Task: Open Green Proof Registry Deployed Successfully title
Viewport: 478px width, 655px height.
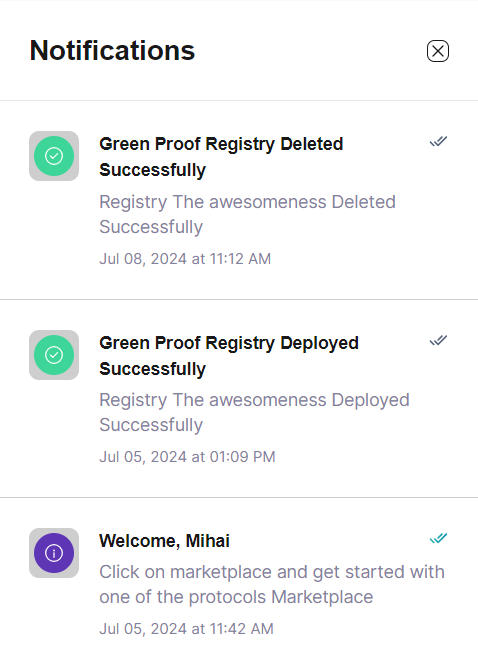Action: [229, 355]
